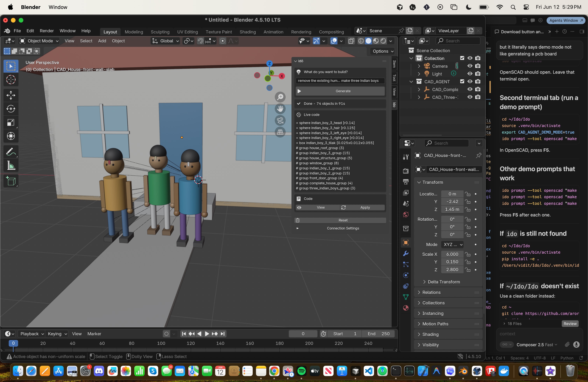The height and width of the screenshot is (382, 588).
Task: Click the Scale Y value field
Action: tap(452, 262)
